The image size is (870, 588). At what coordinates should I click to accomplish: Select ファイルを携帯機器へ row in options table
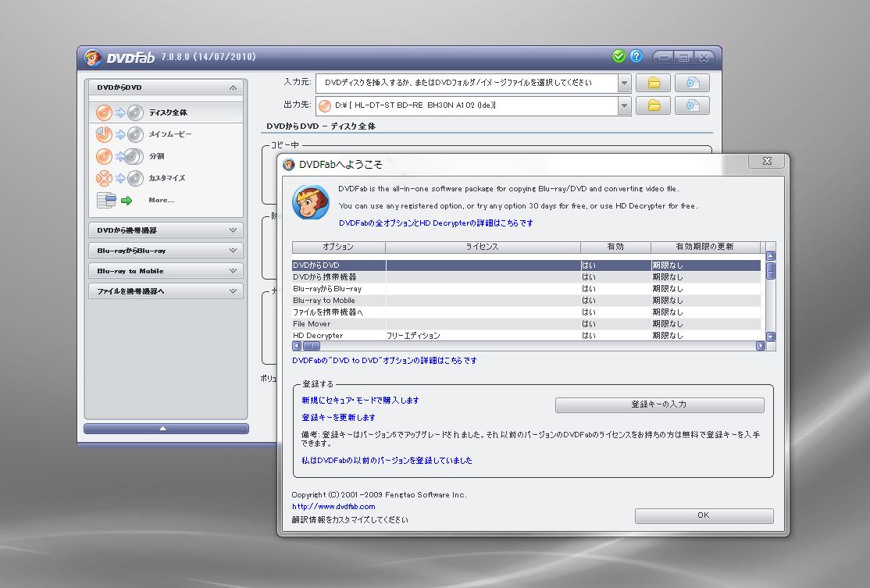click(526, 312)
